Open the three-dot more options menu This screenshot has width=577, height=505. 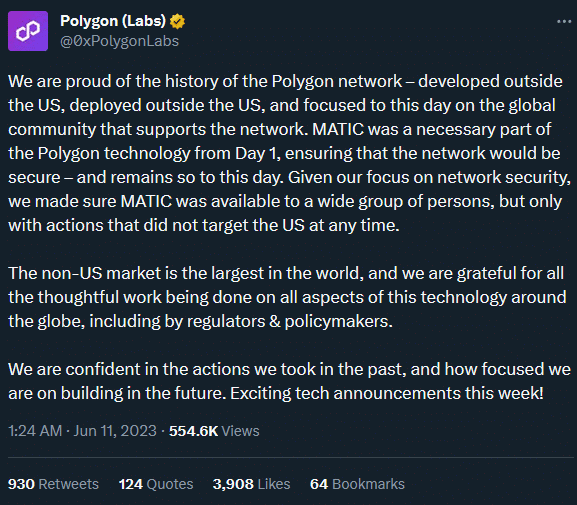click(x=564, y=22)
